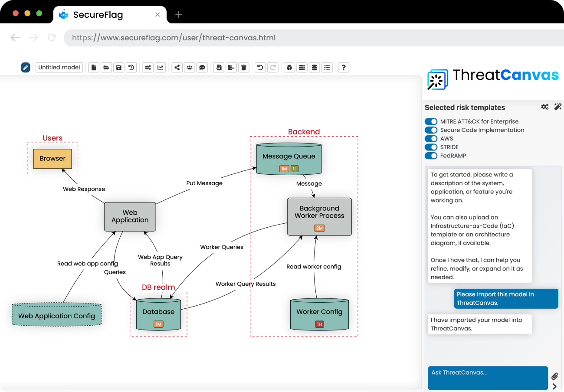
Task: Click the import file icon
Action: [219, 67]
